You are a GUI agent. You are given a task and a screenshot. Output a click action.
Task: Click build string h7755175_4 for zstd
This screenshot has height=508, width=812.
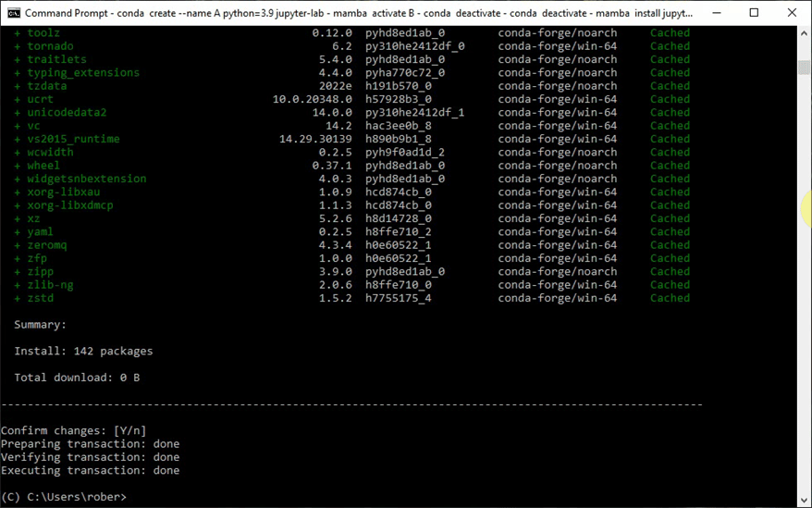click(x=398, y=298)
